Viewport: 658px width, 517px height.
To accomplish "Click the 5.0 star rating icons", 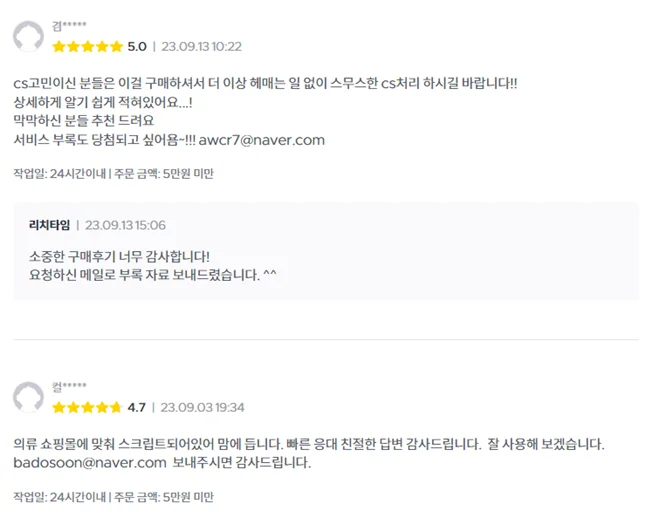I will click(87, 46).
